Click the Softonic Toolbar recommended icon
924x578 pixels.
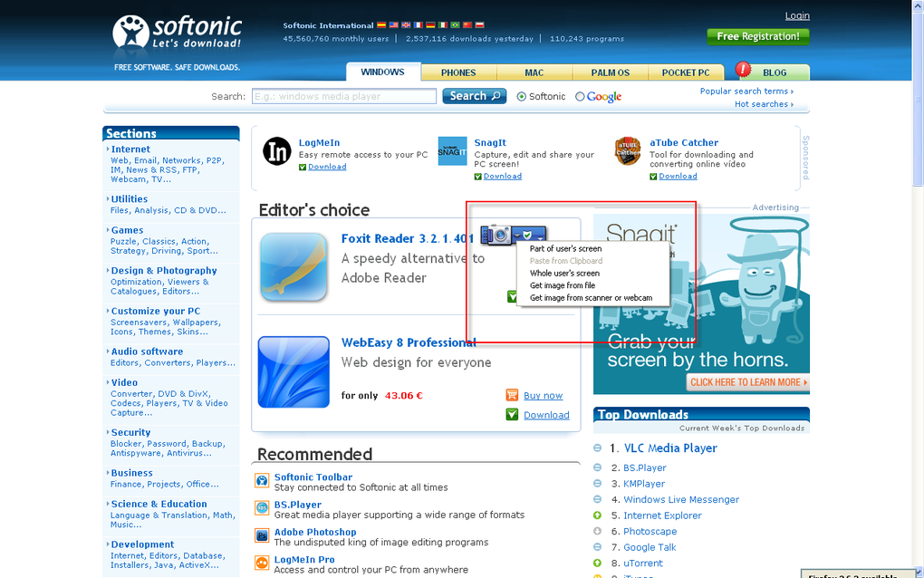(x=262, y=481)
